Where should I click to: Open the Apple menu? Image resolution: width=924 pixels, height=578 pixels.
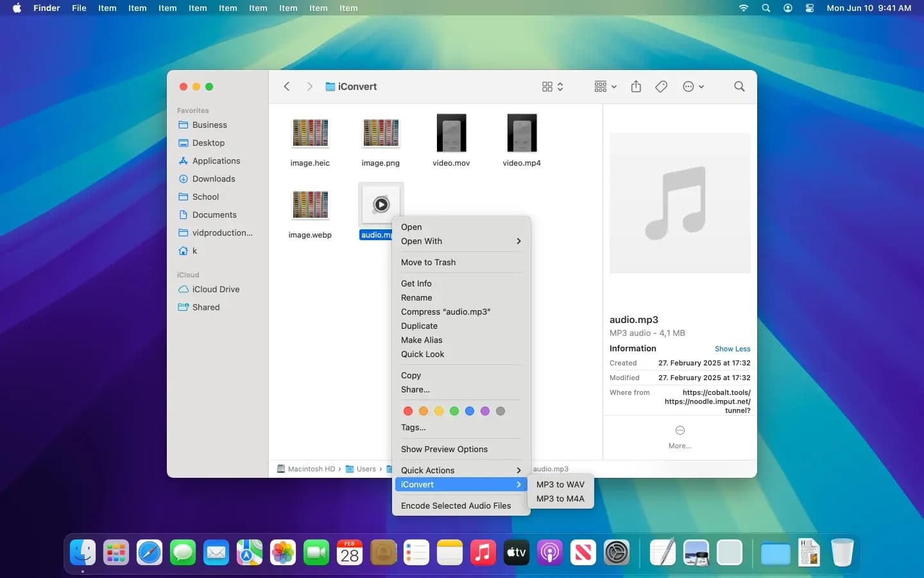[x=17, y=8]
